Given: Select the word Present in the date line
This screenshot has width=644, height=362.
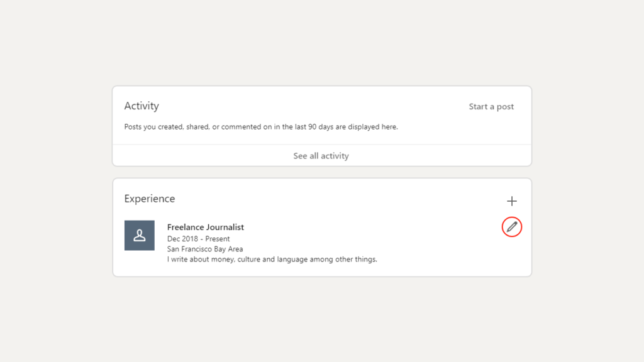Looking at the screenshot, I should point(218,239).
